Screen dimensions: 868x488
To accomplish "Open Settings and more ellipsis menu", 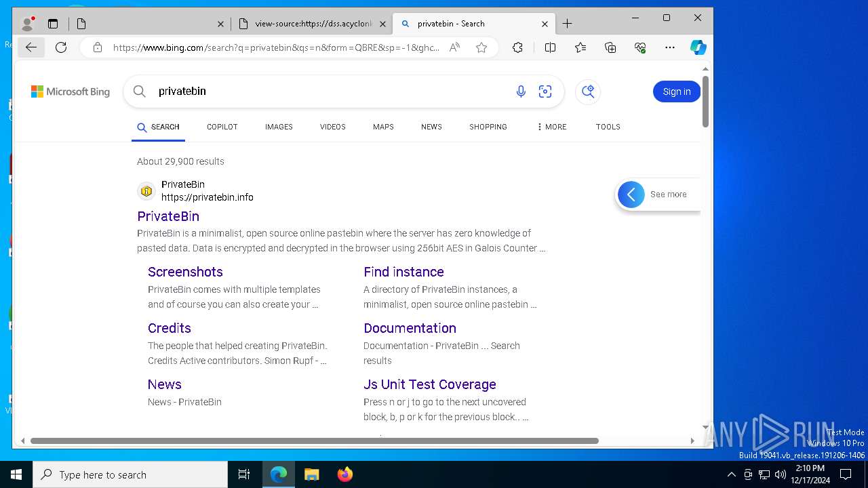I will pyautogui.click(x=670, y=47).
